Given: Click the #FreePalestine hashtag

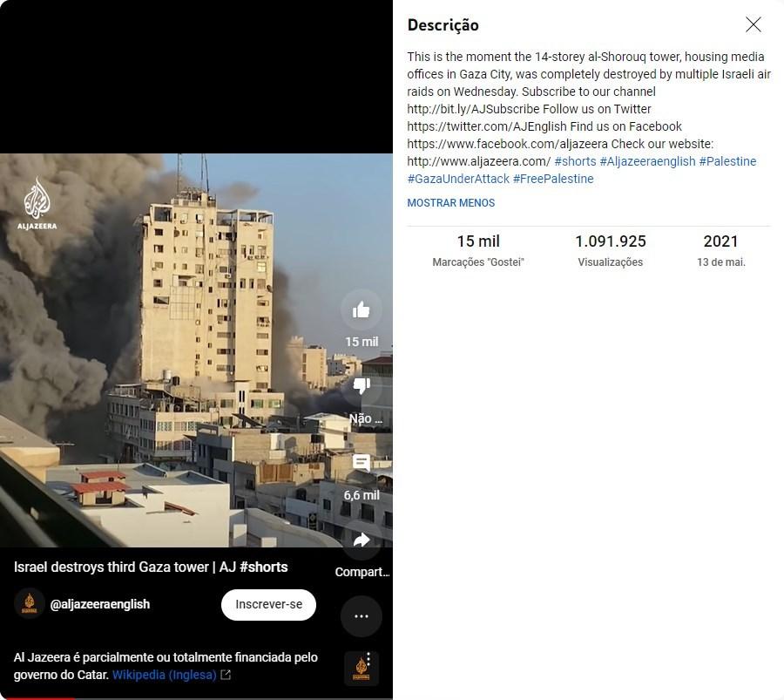Looking at the screenshot, I should [553, 179].
